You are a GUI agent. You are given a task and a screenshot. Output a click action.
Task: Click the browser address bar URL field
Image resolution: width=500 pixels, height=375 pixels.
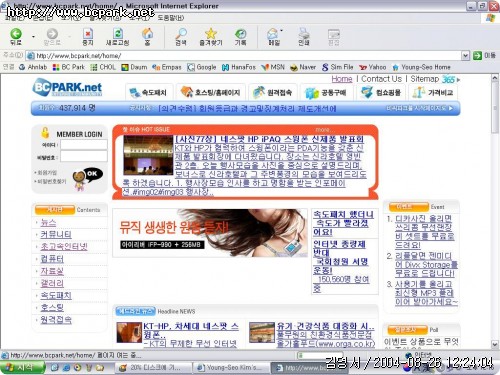pos(244,56)
